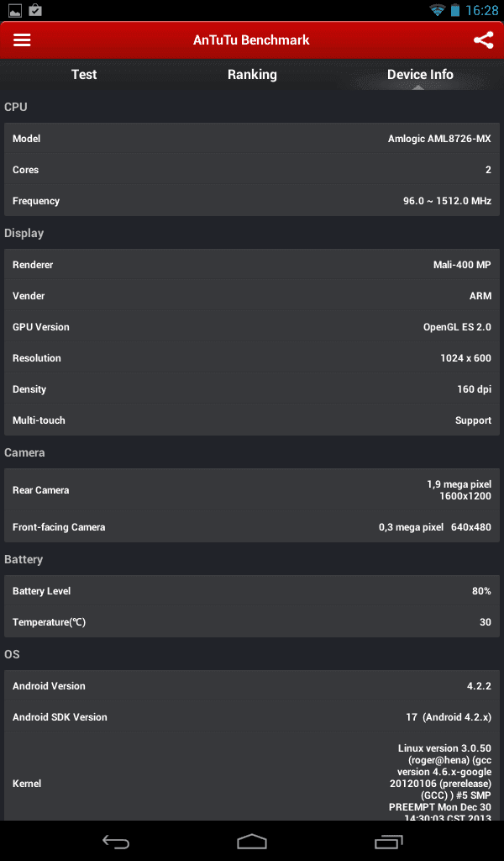Open the recent apps navigation icon
Image resolution: width=504 pixels, height=861 pixels.
(x=389, y=841)
